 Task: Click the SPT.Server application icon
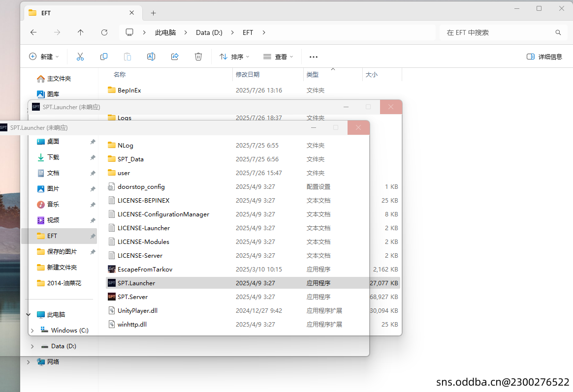(112, 297)
